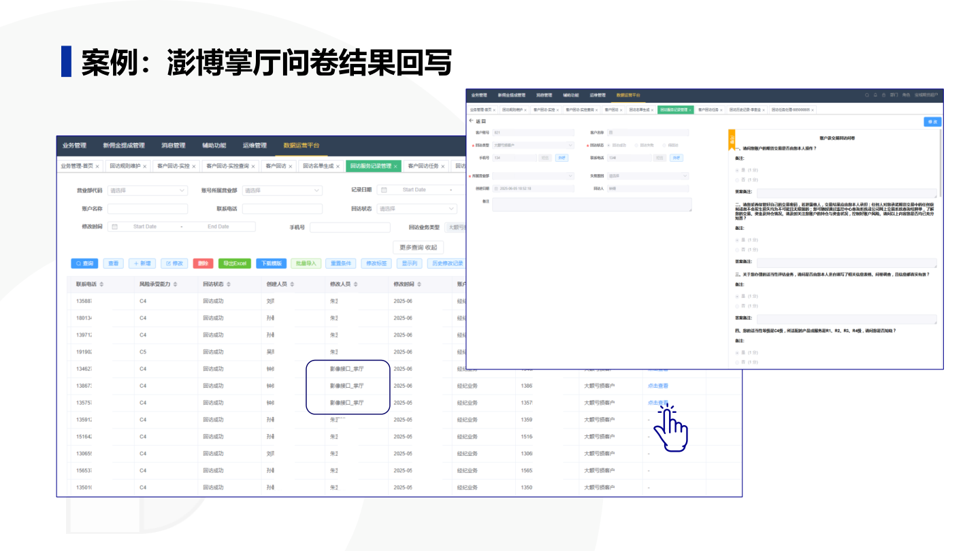
Task: Click the 新增 button
Action: [142, 263]
